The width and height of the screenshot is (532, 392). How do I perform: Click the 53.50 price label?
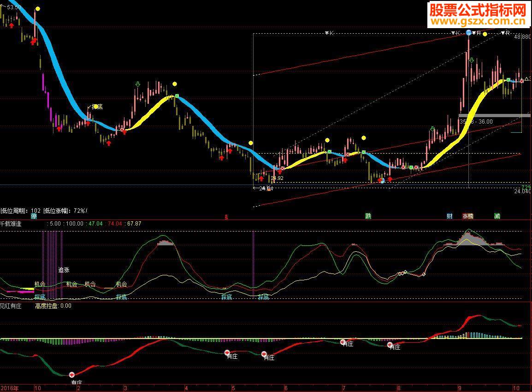coord(14,7)
